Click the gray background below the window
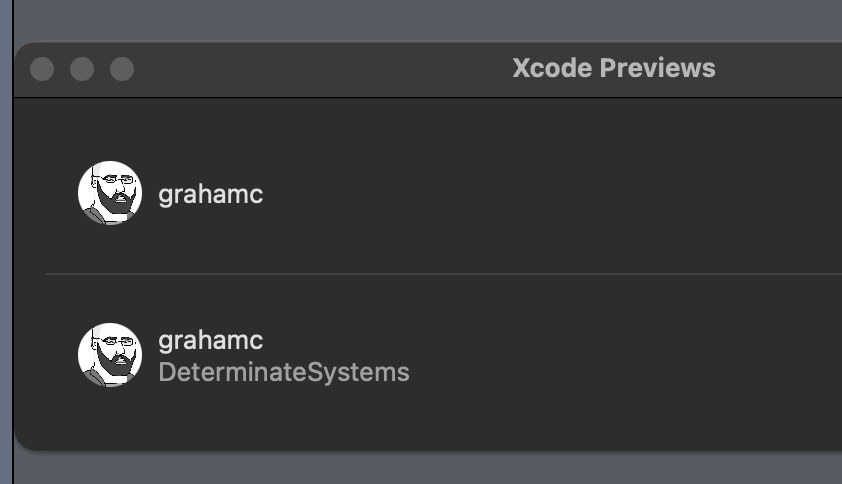The height and width of the screenshot is (484, 842). [400, 468]
